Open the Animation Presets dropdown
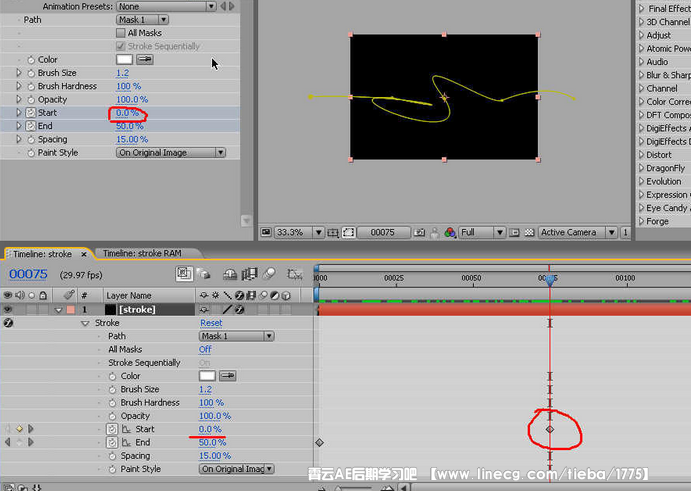This screenshot has height=491, width=691. click(x=166, y=6)
